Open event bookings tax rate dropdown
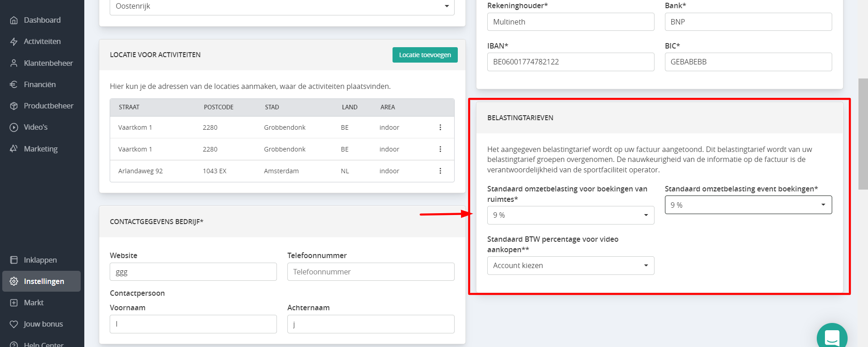 748,205
